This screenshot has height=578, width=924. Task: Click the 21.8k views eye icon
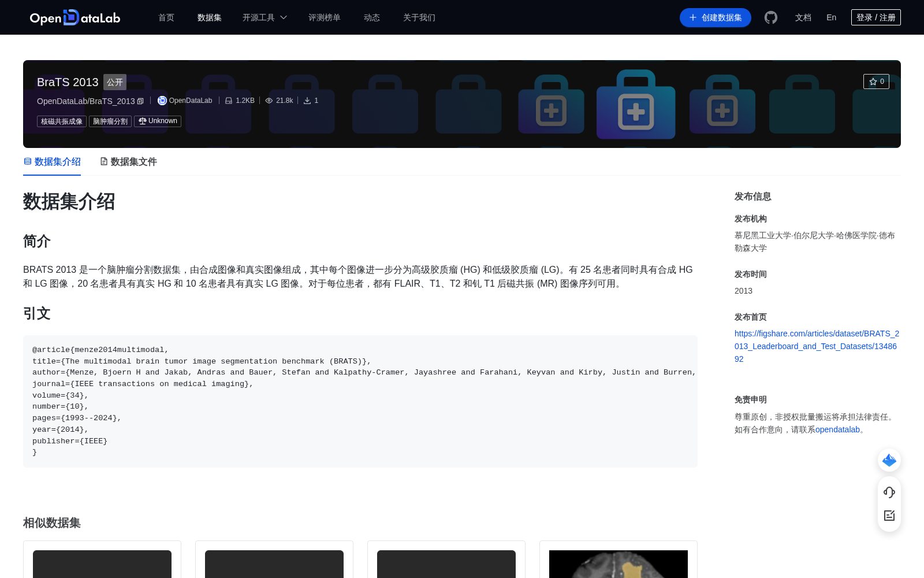[x=269, y=101]
